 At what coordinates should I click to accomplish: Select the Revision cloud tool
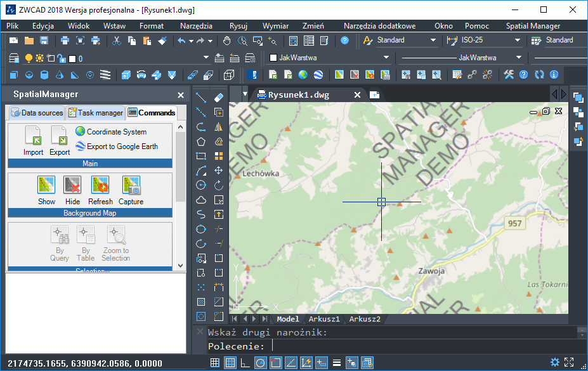point(201,200)
